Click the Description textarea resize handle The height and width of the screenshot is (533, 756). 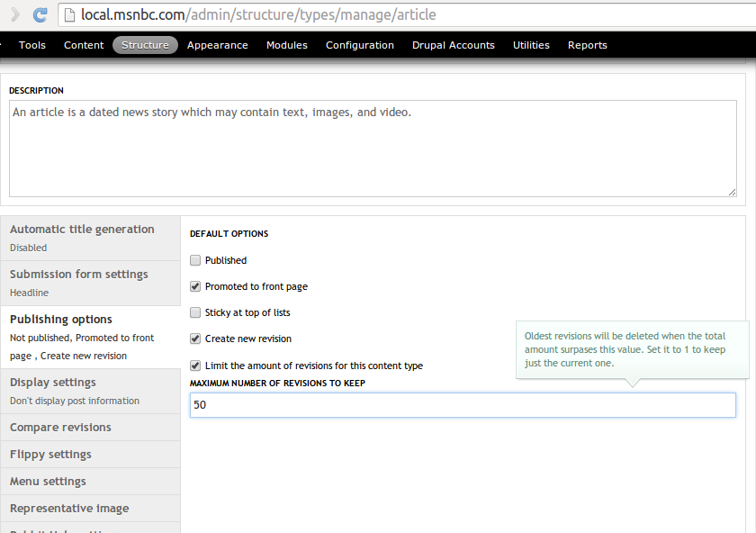pos(732,191)
